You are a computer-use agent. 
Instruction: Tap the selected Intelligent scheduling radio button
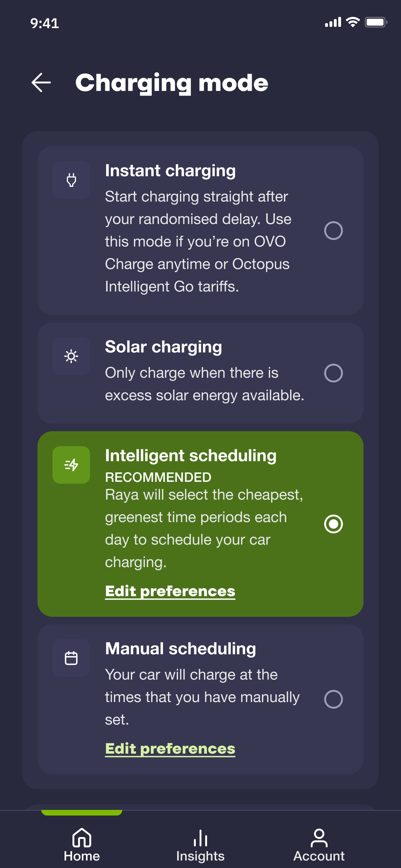coord(333,524)
